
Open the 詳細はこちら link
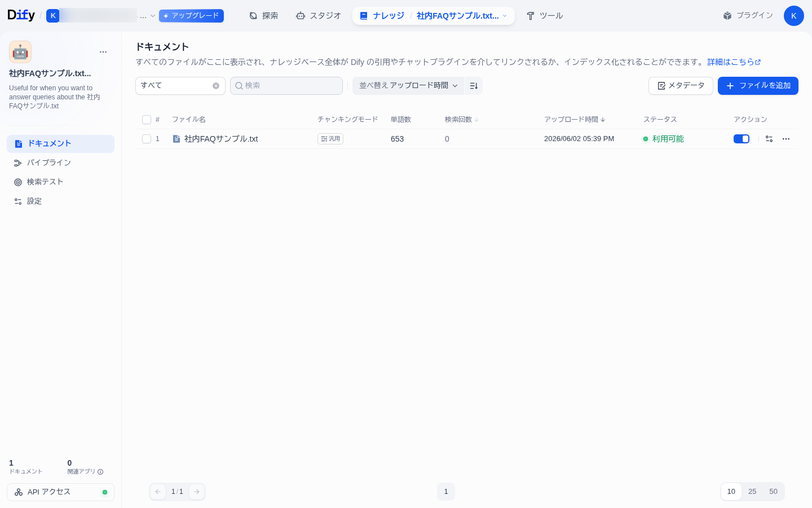(x=734, y=62)
